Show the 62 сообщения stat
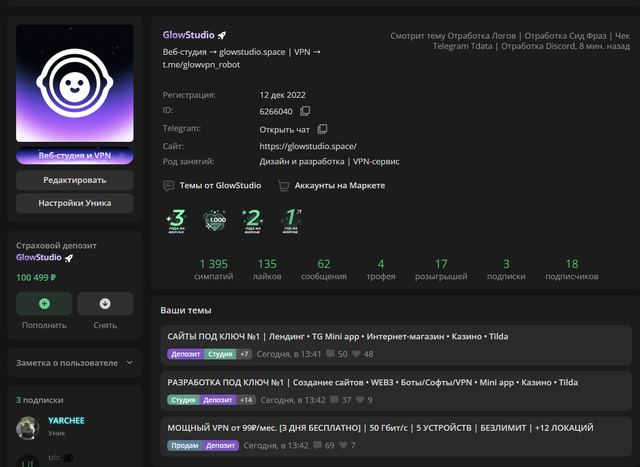This screenshot has width=640, height=467. [324, 269]
